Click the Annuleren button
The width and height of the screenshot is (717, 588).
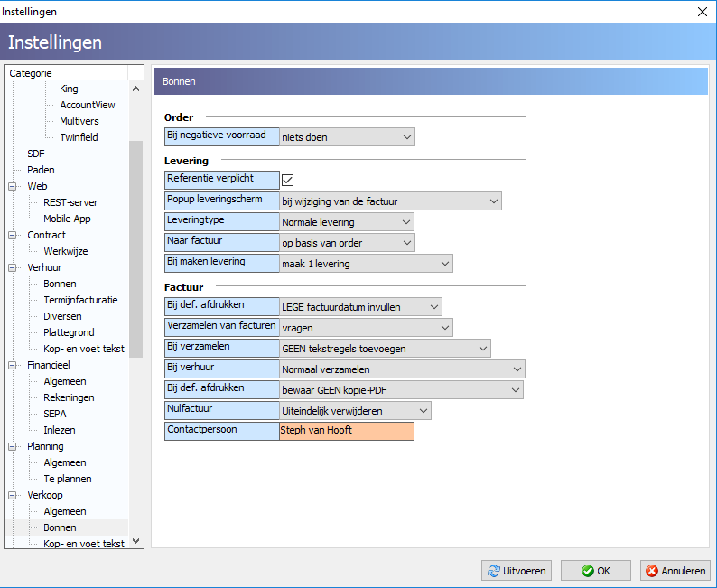pos(675,571)
